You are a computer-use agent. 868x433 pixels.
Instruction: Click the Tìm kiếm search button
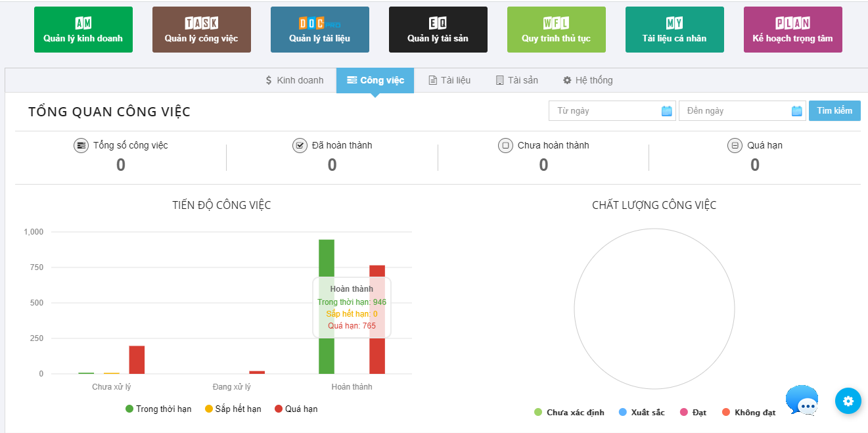[x=834, y=110]
